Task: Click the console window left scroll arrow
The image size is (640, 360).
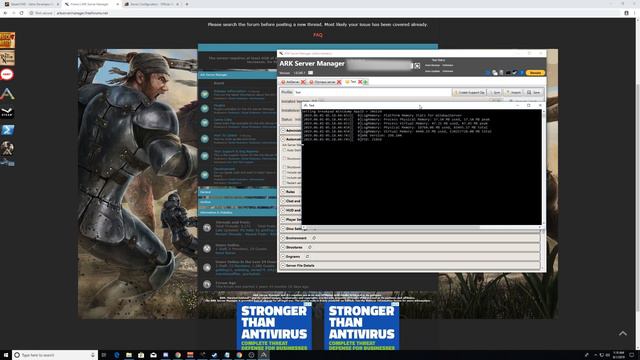Action: point(304,227)
